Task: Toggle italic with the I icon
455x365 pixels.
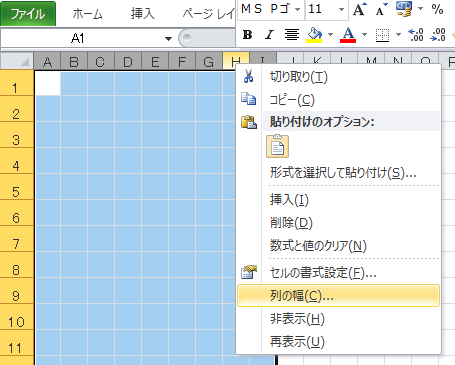Action: (x=269, y=34)
